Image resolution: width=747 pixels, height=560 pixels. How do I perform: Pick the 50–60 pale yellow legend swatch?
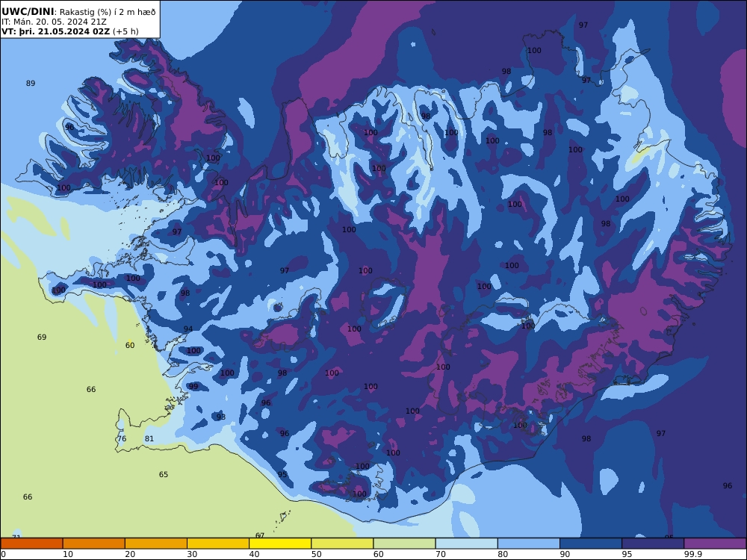click(x=342, y=544)
